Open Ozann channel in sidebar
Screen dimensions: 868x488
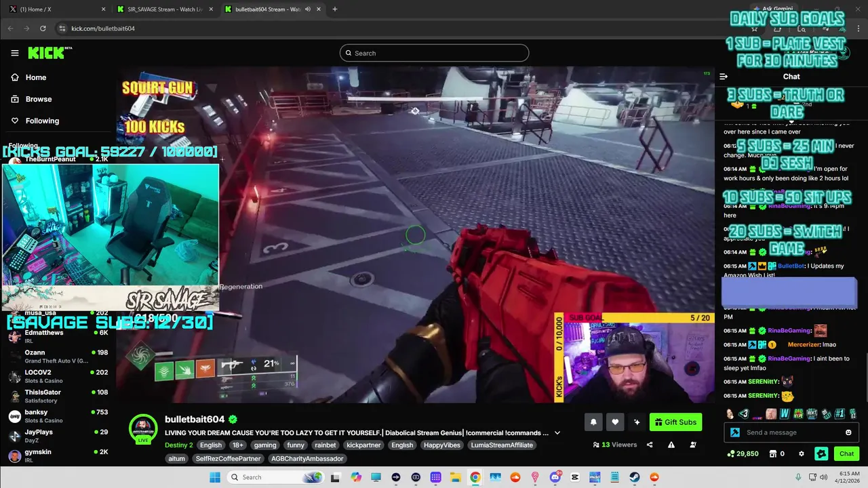(58, 357)
